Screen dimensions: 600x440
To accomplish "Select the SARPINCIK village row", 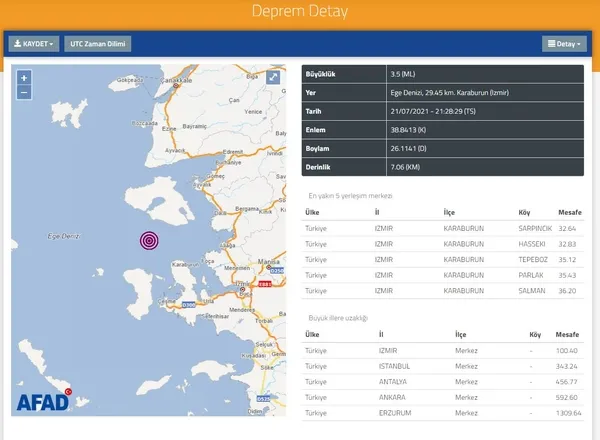I will 442,228.
